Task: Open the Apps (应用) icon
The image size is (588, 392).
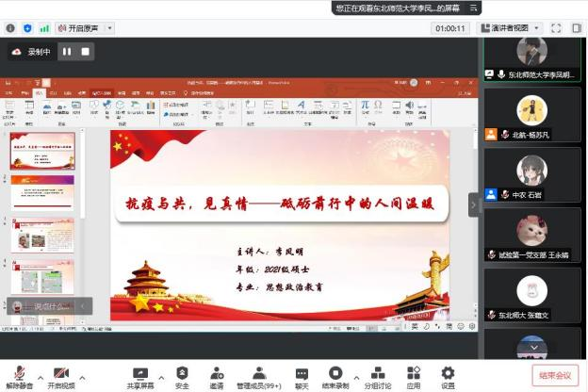Action: (413, 374)
